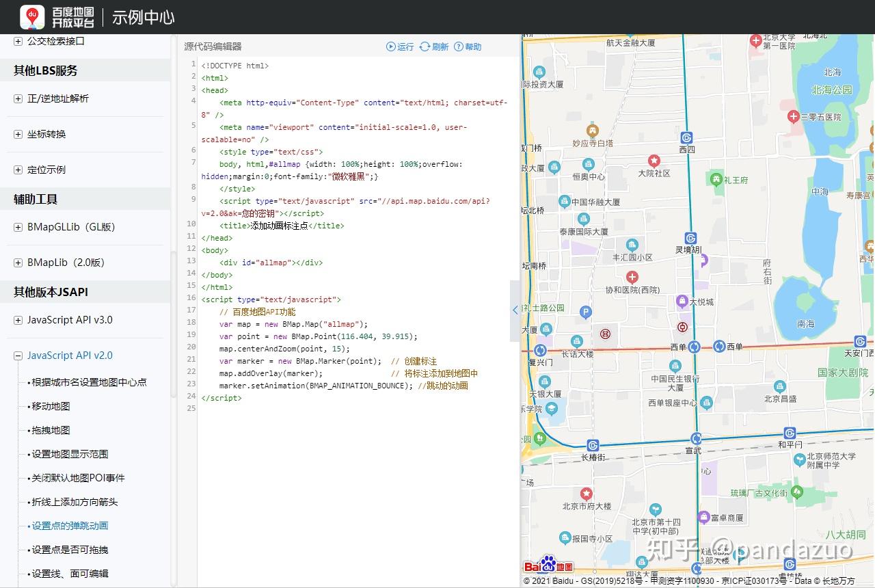This screenshot has height=588, width=875.
Task: Expand the 正/逆地址解析 tree item
Action: click(x=18, y=98)
